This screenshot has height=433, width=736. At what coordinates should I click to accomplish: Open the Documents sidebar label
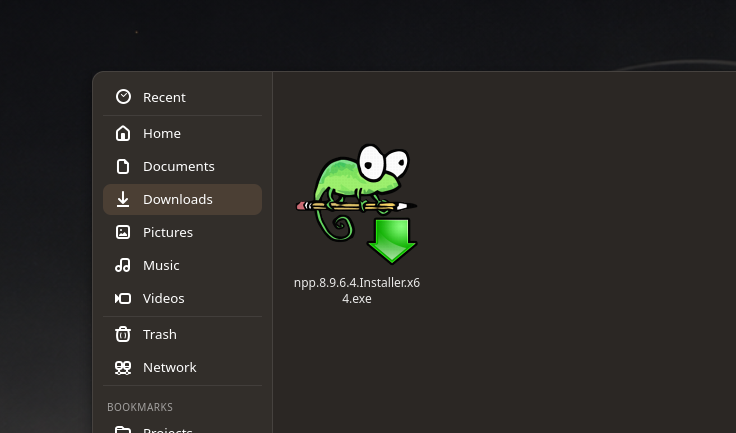[x=179, y=166]
